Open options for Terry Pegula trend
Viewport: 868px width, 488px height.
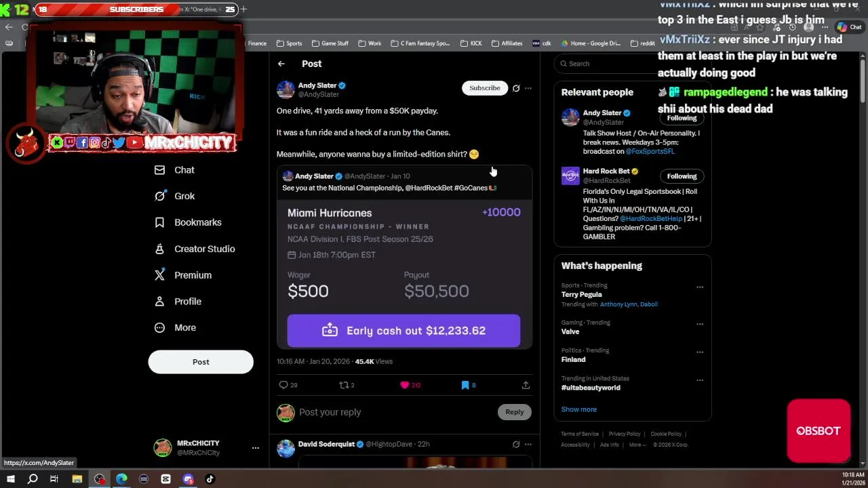pos(700,287)
